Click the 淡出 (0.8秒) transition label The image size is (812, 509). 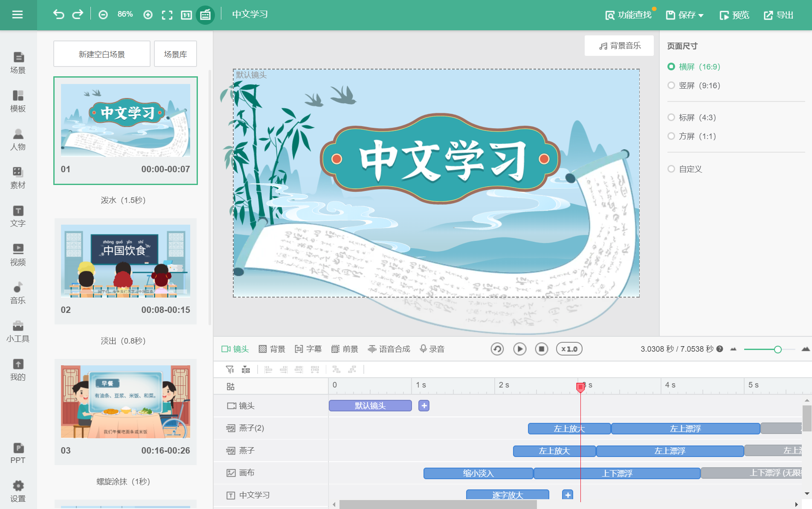pos(123,341)
